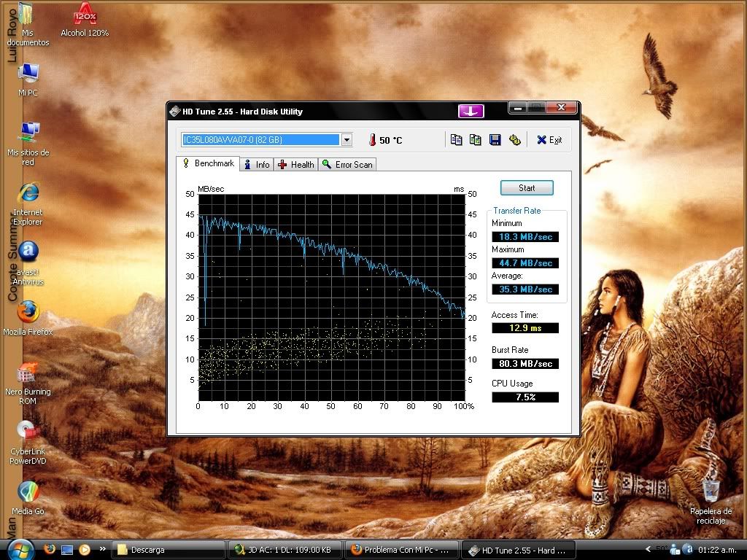The image size is (747, 560).
Task: Open HD Tune options with the tools icon
Action: click(514, 139)
